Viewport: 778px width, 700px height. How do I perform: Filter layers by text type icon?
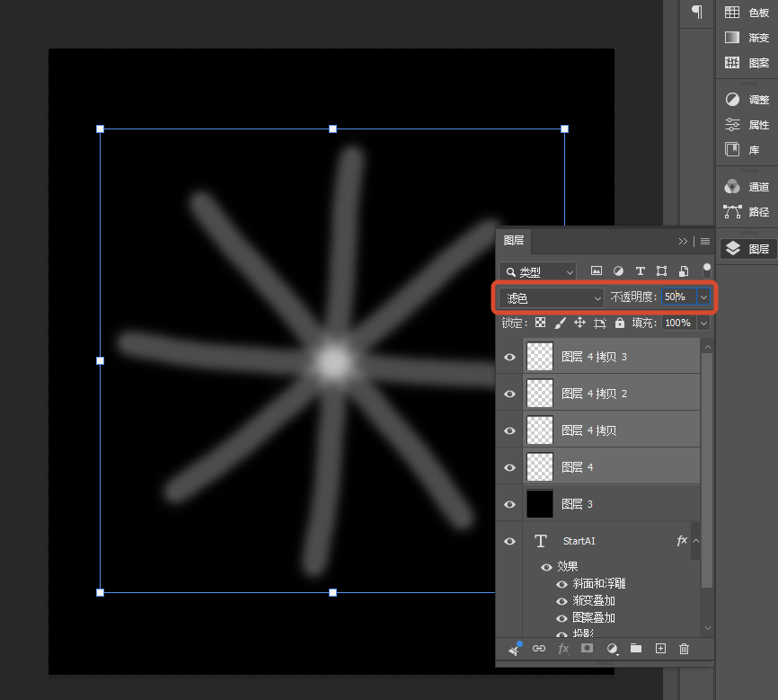click(x=640, y=271)
